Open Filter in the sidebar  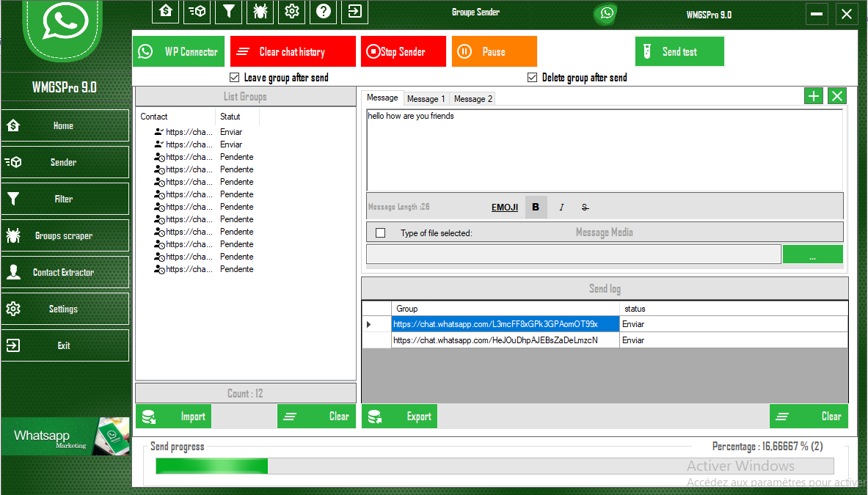65,199
